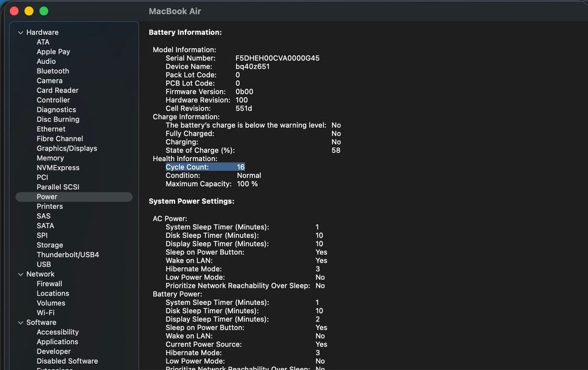Click the Software category label
This screenshot has height=370, width=588.
41,323
